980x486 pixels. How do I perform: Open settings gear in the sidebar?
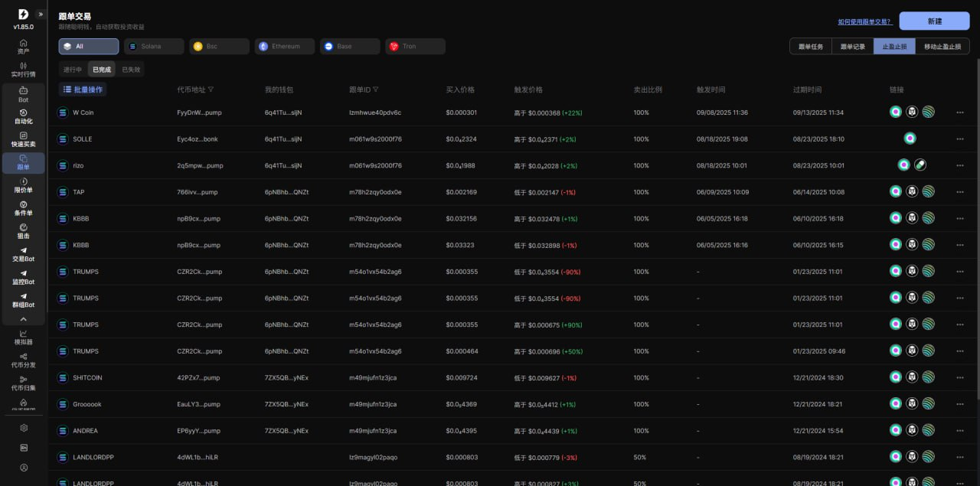click(x=24, y=428)
